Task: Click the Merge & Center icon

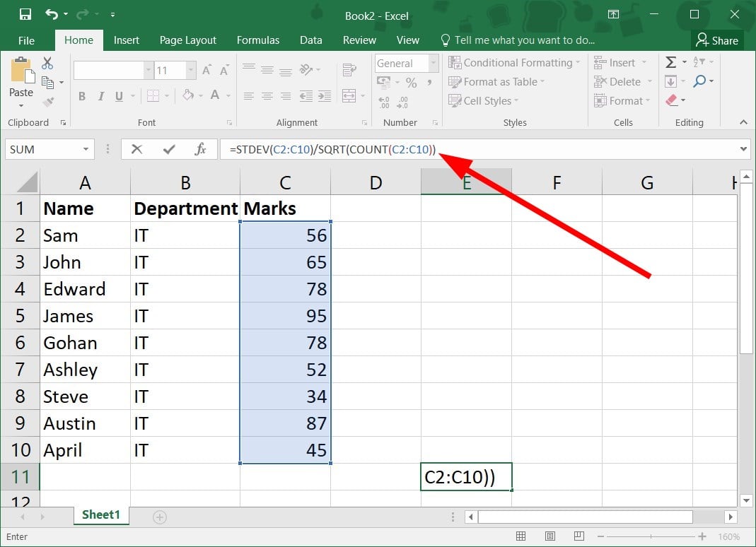Action: click(349, 95)
